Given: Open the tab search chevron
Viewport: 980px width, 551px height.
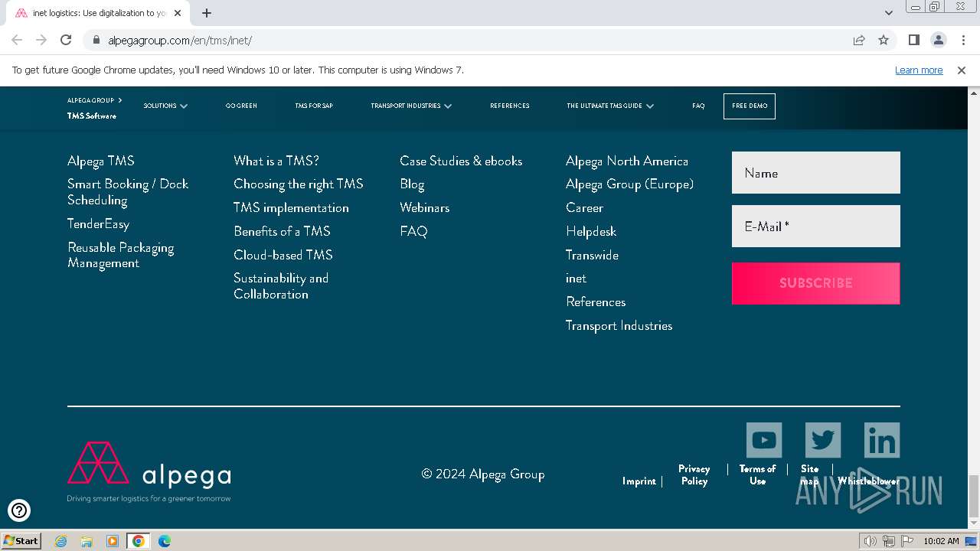Looking at the screenshot, I should (x=889, y=13).
